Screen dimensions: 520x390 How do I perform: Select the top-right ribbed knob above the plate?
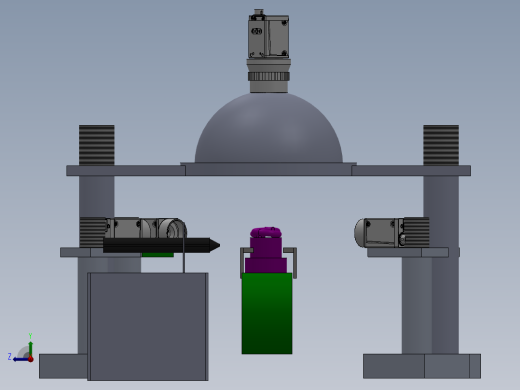[441, 145]
